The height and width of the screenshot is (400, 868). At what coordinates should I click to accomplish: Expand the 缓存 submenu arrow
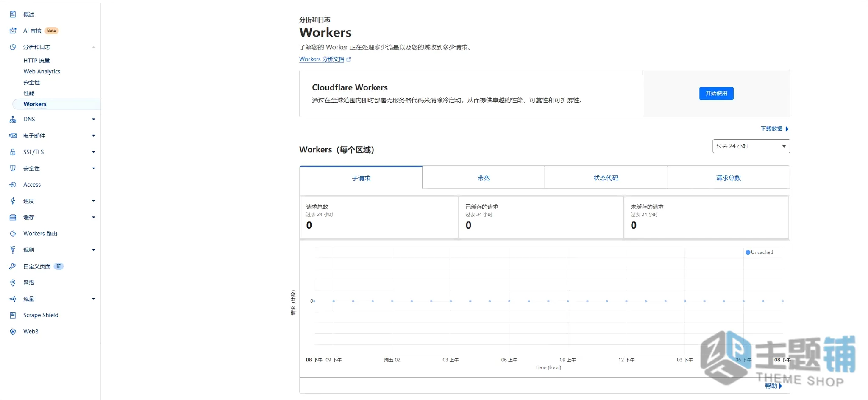93,217
